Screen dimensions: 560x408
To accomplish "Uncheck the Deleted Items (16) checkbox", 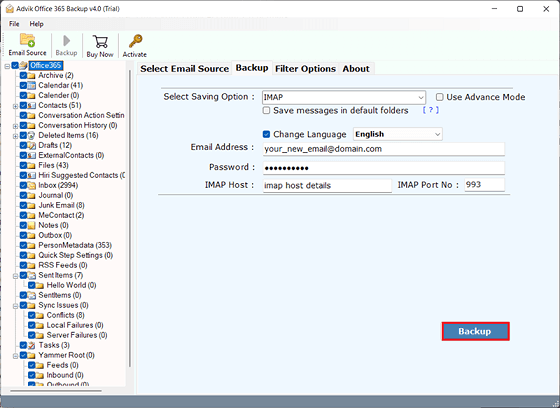I will (x=24, y=135).
